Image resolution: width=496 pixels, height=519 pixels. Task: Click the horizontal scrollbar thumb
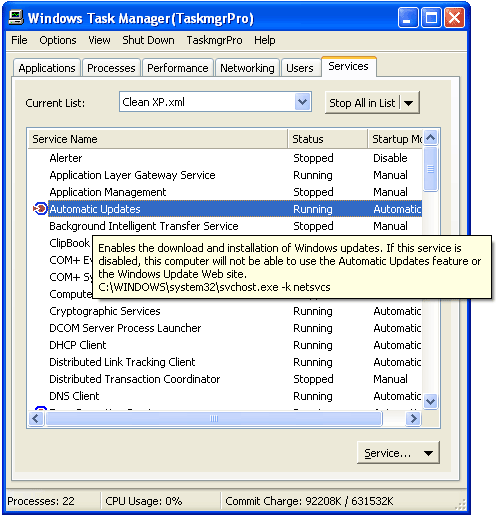click(x=214, y=418)
